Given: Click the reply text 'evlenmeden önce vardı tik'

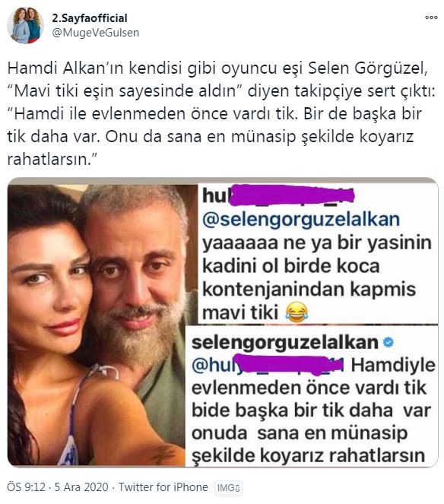Looking at the screenshot, I should tap(309, 388).
